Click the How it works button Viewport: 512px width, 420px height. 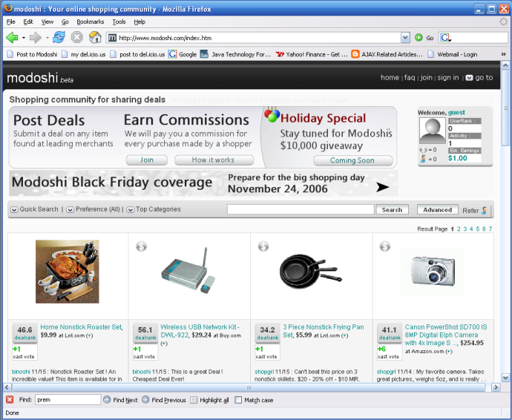214,160
